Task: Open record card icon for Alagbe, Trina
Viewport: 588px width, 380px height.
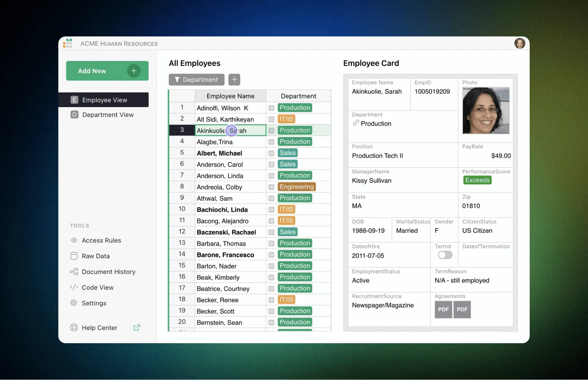Action: click(272, 142)
